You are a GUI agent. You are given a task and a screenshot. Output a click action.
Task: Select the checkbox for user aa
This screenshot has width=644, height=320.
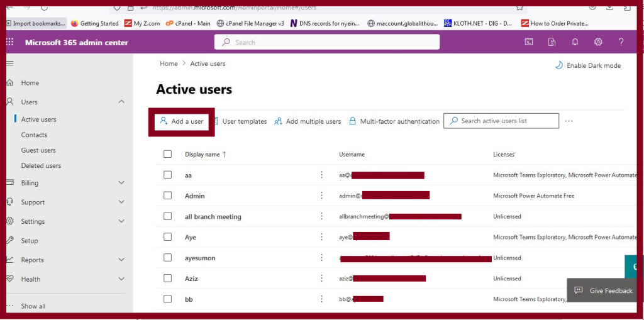tap(167, 175)
